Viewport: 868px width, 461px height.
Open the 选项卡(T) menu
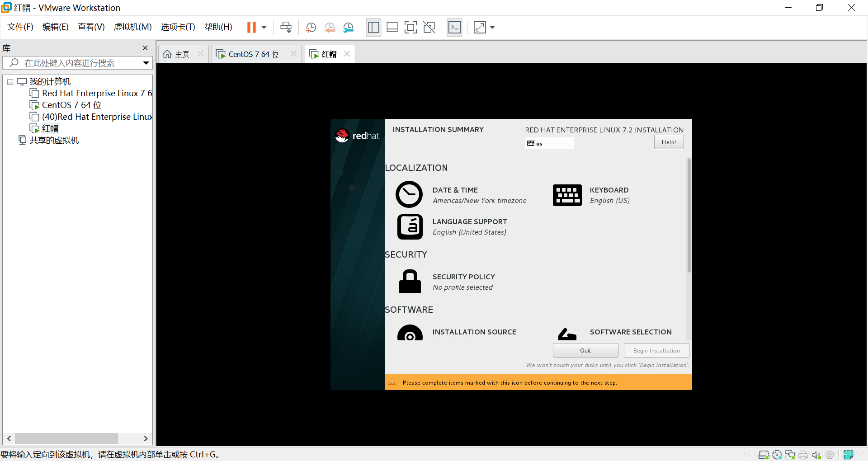point(178,27)
